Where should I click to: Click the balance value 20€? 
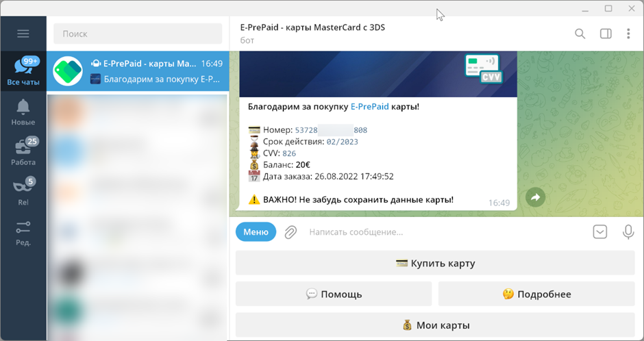point(303,165)
